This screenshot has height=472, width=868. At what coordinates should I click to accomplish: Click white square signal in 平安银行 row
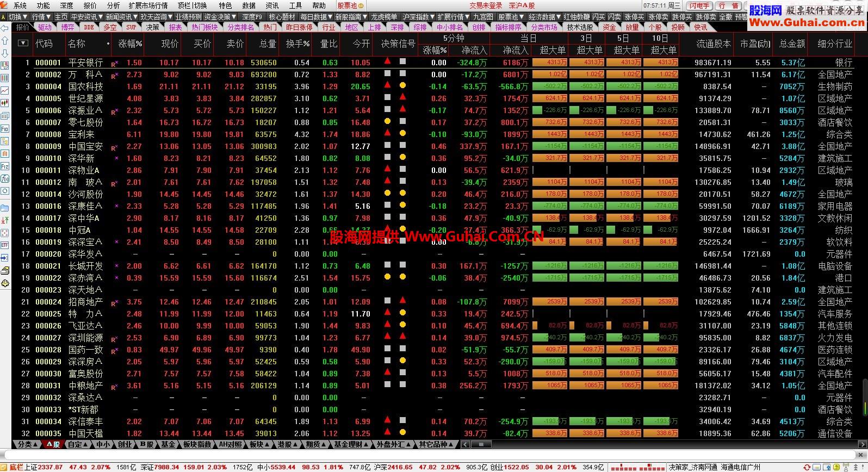(x=402, y=61)
